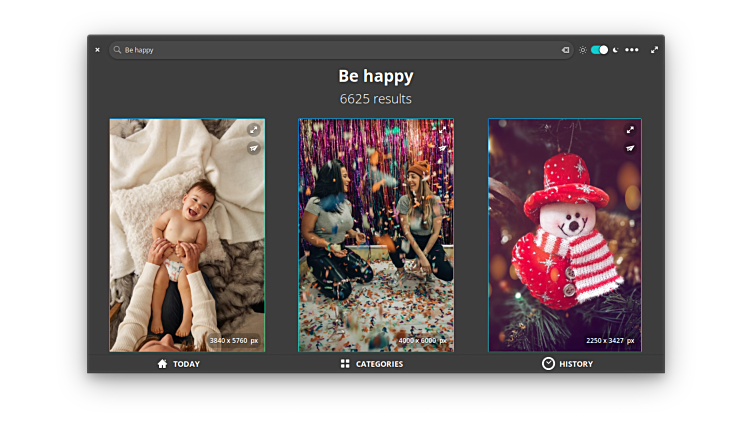Viewport: 752px width, 423px height.
Task: Toggle the light/dark theme switch
Action: (599, 49)
